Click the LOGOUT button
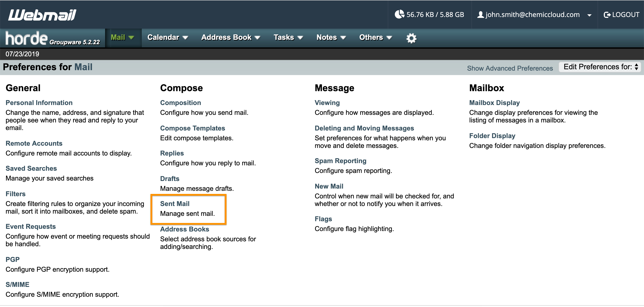Screen dimensions: 644x307 (x=625, y=15)
